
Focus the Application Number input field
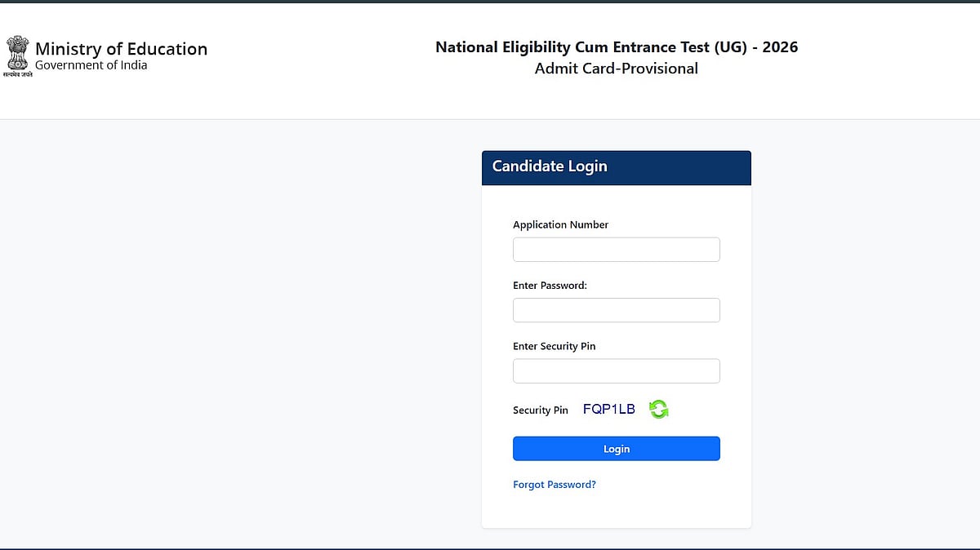click(x=616, y=250)
